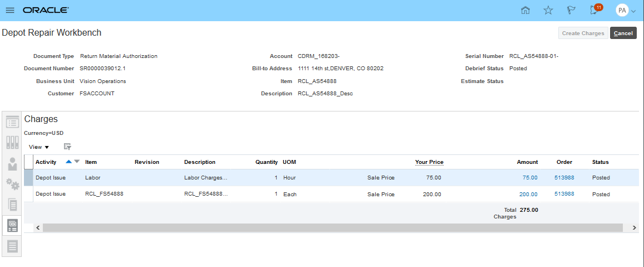The width and height of the screenshot is (644, 267).
Task: Click the Create Charges button
Action: 583,33
